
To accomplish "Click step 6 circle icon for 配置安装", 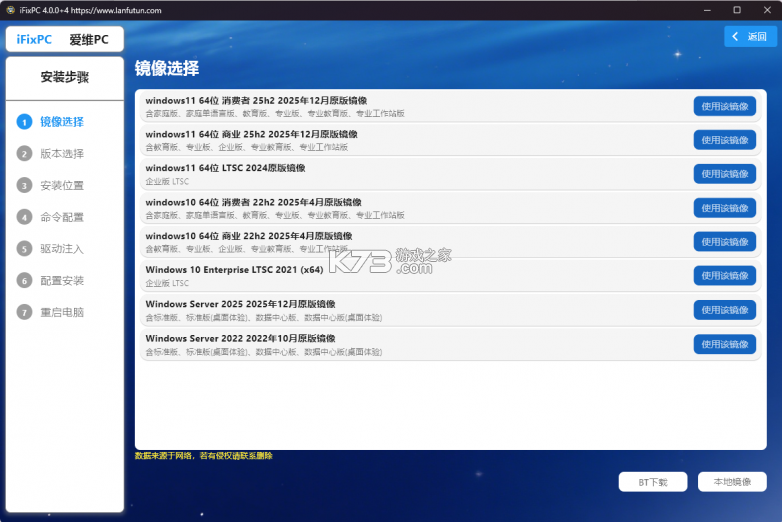I will pos(24,281).
